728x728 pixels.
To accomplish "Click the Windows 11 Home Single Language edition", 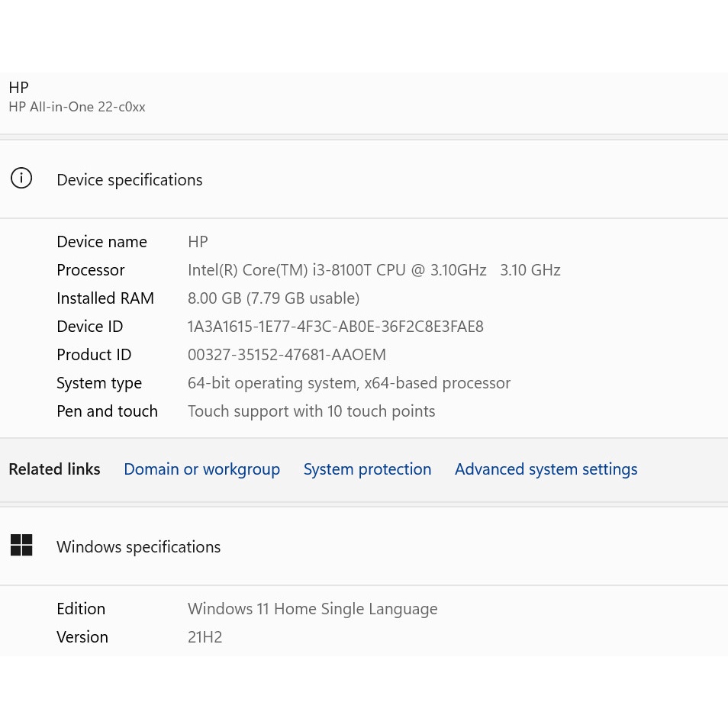I will click(312, 609).
